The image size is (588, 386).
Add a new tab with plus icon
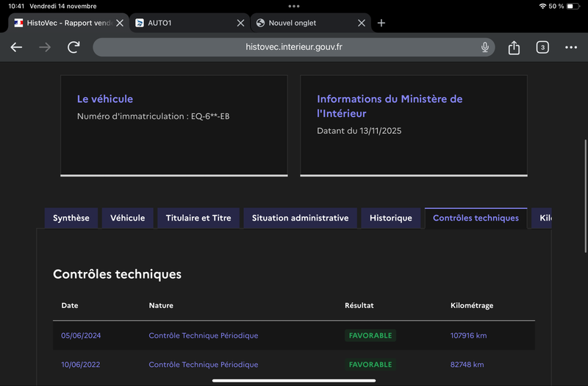click(381, 23)
